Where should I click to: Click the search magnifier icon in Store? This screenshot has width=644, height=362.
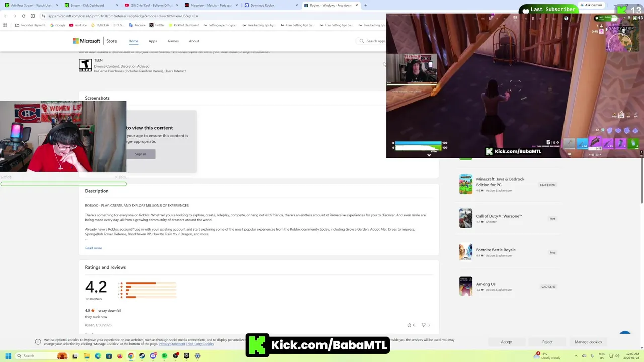point(361,41)
